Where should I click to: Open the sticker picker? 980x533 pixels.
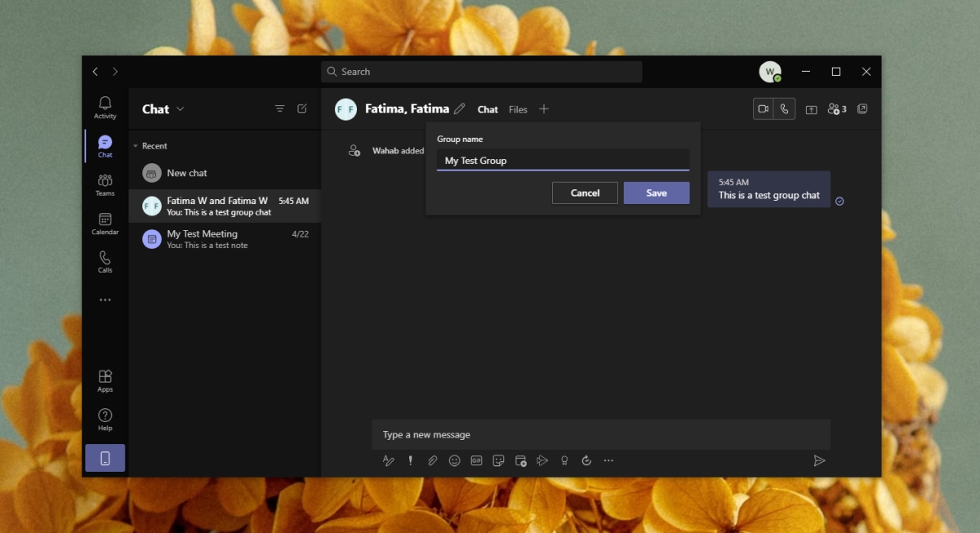(x=498, y=460)
